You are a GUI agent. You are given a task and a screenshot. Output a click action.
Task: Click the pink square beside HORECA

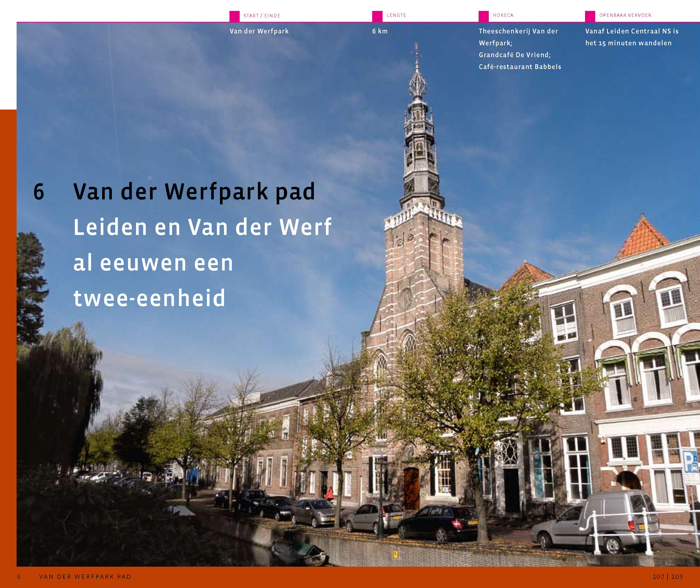coord(483,16)
